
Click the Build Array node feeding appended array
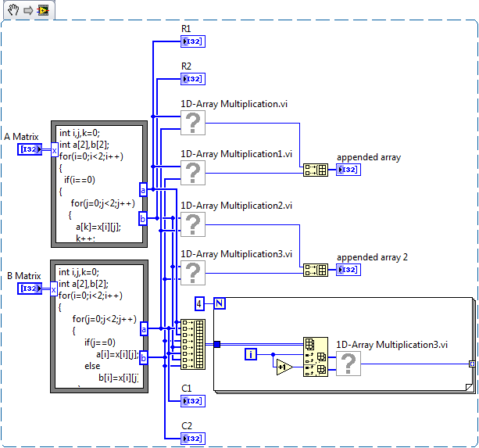tap(315, 170)
